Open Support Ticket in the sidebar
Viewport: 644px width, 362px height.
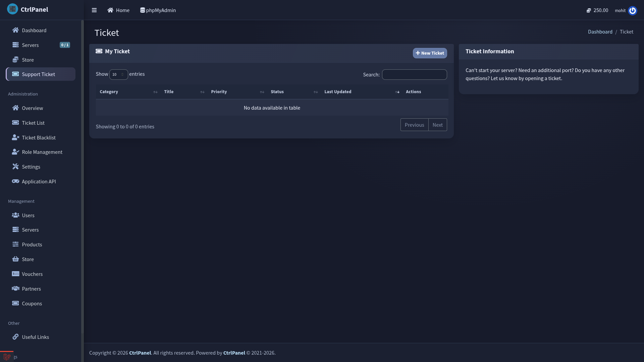click(x=41, y=74)
